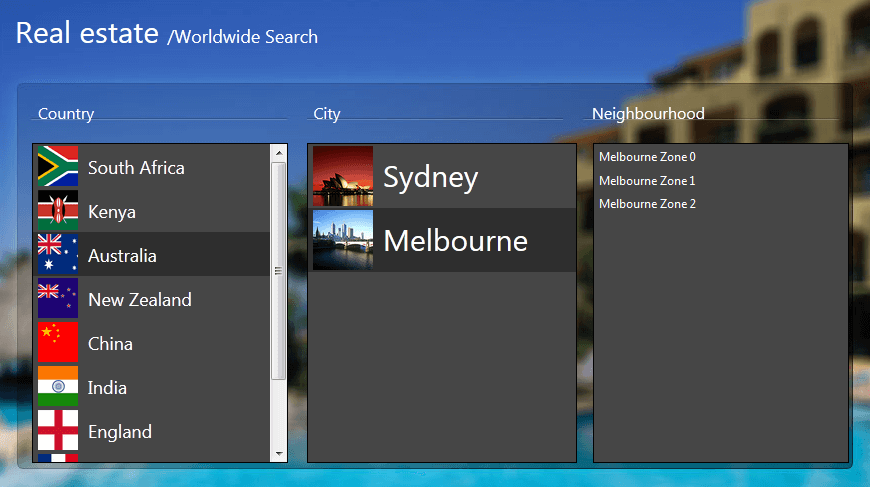Screen dimensions: 870x487
Task: Select Kenya from the country list
Action: click(112, 212)
